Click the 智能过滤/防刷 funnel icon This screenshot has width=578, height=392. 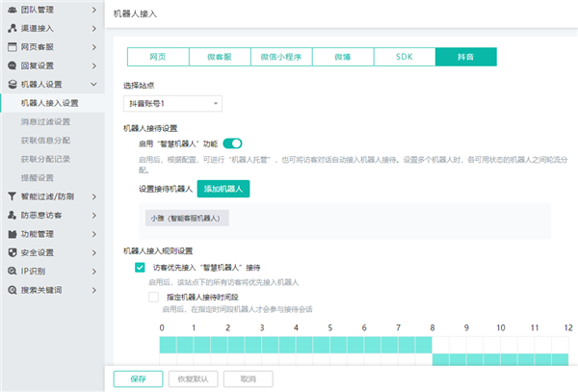pyautogui.click(x=13, y=196)
